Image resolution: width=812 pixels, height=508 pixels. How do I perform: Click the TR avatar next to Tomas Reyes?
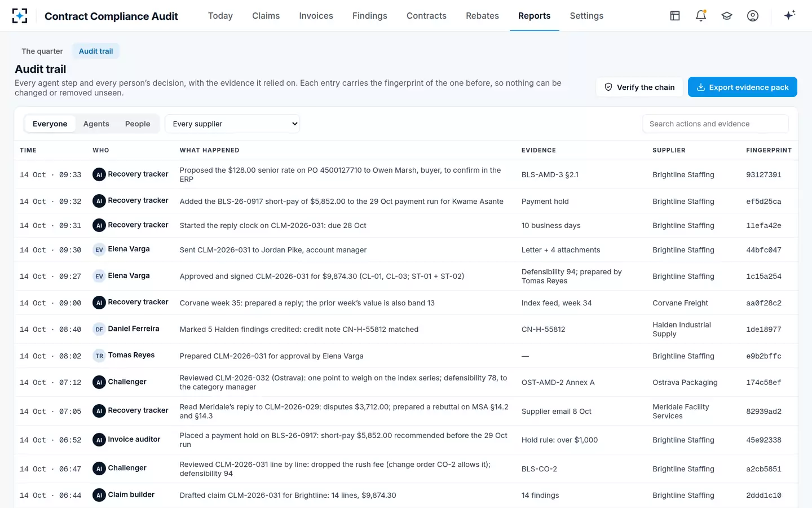99,356
